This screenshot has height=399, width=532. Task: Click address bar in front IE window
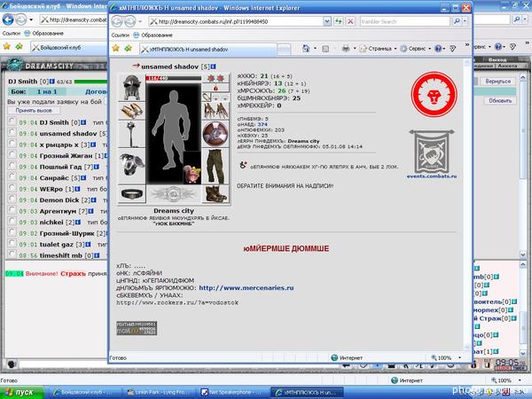(236, 21)
